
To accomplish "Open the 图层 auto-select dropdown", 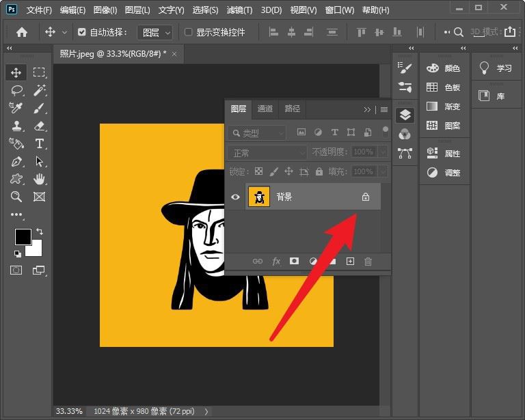I will (x=155, y=32).
